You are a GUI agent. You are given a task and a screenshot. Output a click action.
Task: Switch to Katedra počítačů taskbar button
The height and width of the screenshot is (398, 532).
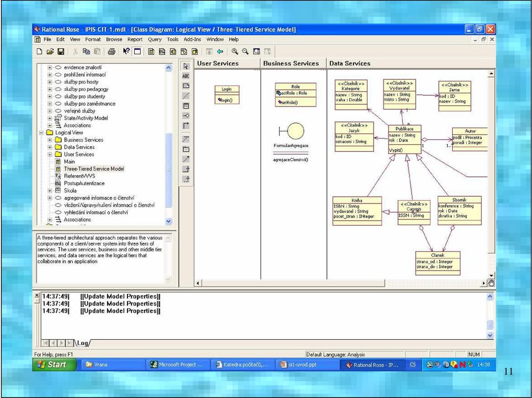[x=242, y=365]
